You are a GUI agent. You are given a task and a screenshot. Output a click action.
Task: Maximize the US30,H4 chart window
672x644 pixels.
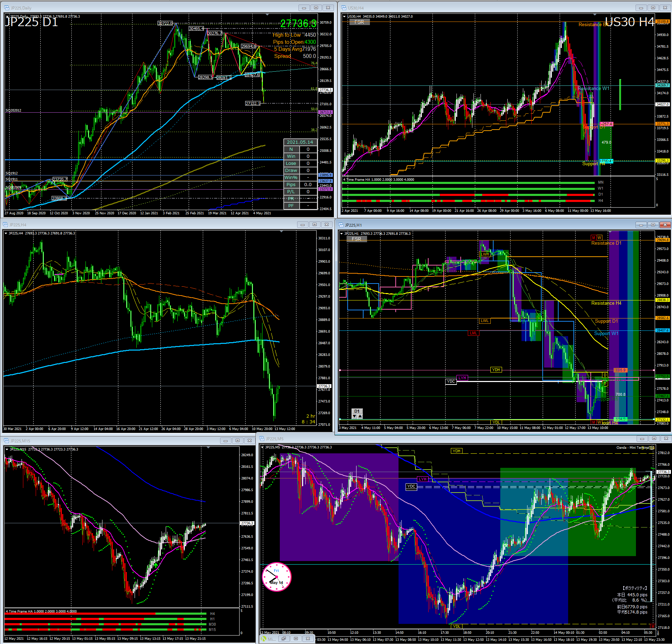(x=653, y=7)
